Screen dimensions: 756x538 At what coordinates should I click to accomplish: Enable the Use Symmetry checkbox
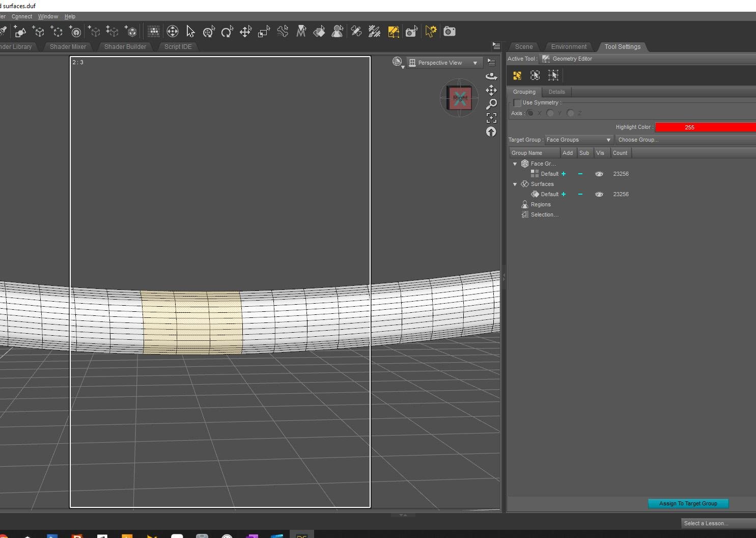pyautogui.click(x=517, y=102)
